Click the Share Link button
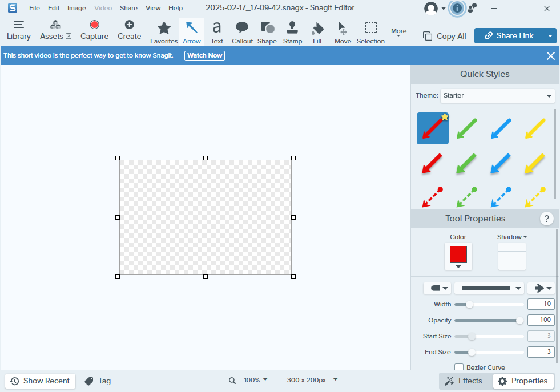This screenshot has height=392, width=560. coord(509,36)
